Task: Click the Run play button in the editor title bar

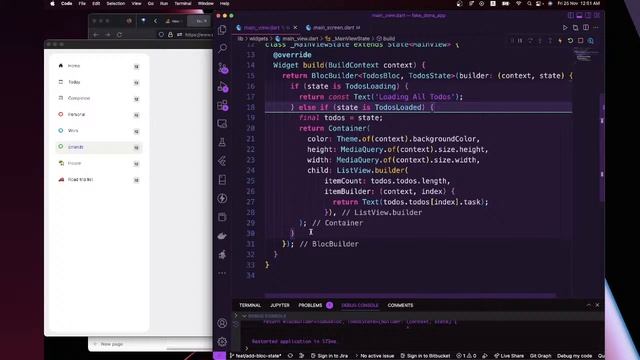Action: pyautogui.click(x=565, y=28)
